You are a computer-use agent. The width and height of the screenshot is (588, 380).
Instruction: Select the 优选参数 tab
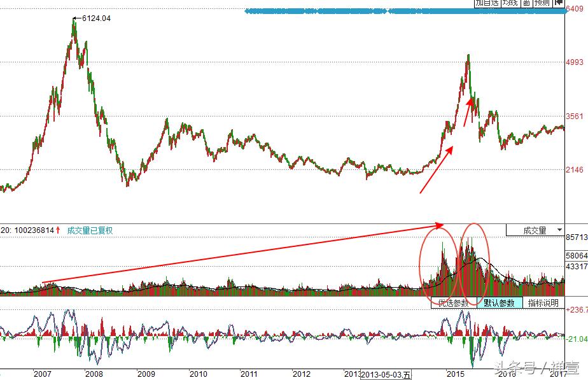454,303
